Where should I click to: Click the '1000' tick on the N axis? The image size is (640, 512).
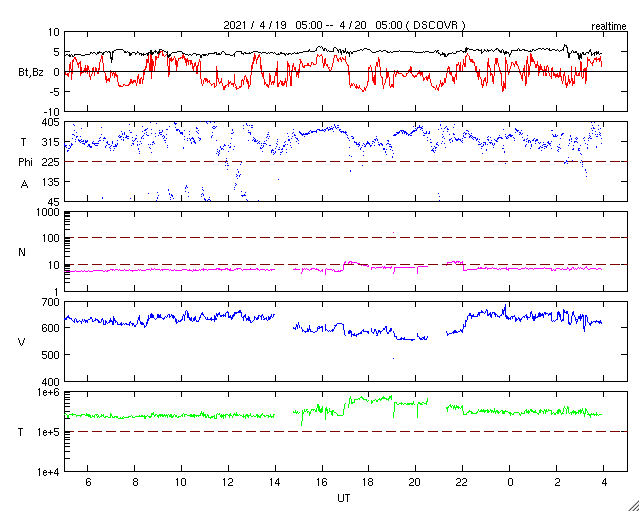(x=49, y=213)
